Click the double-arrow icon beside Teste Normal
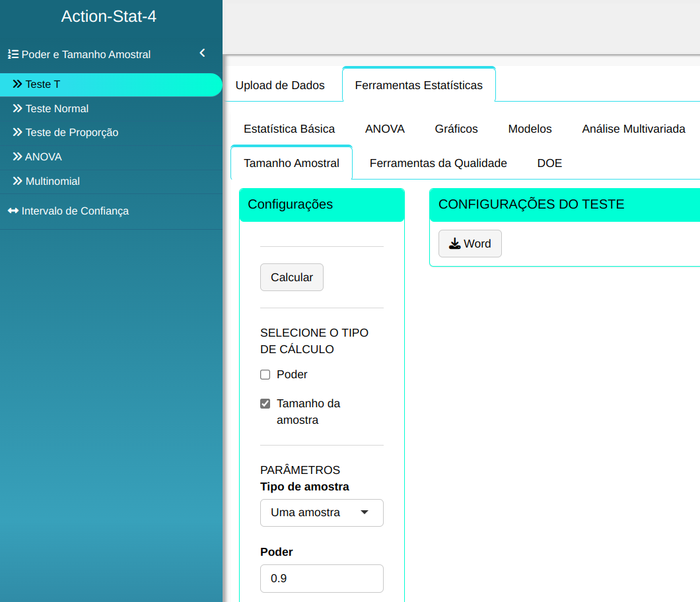The image size is (700, 602). click(17, 108)
